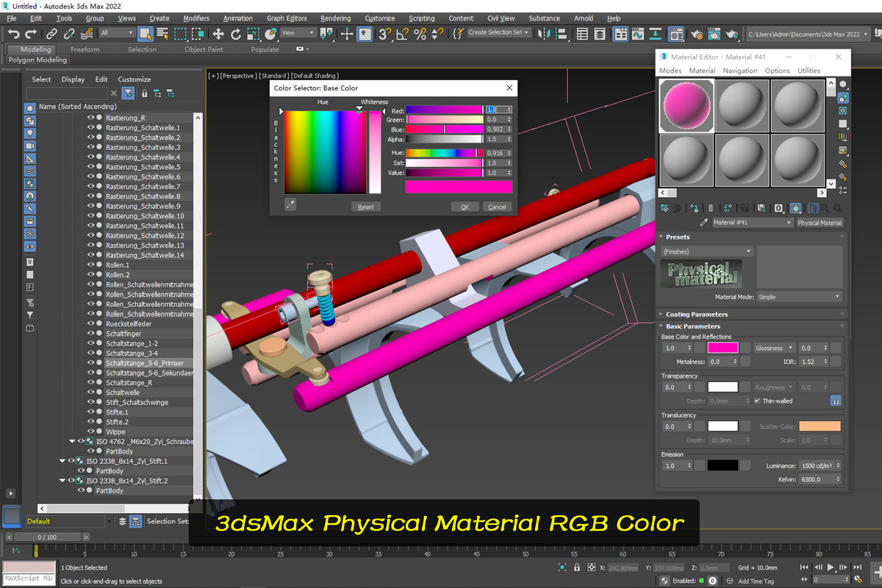Open the Material Mode Simple dropdown
The image size is (882, 588).
[799, 297]
